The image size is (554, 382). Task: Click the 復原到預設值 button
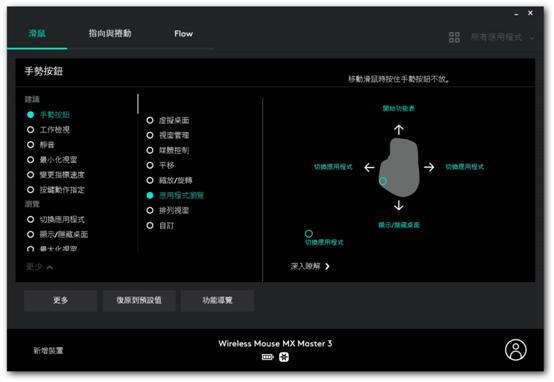139,300
